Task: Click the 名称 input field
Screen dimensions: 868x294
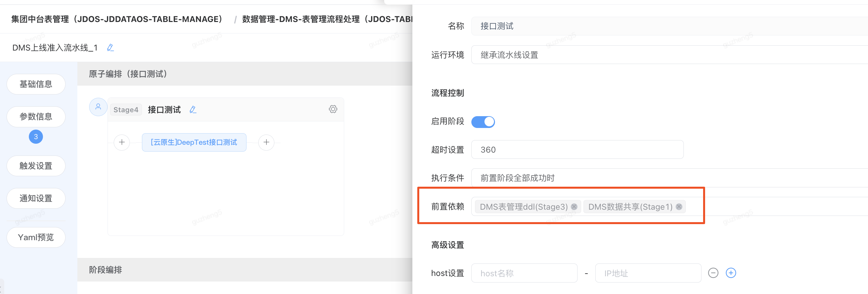Action: pos(670,26)
